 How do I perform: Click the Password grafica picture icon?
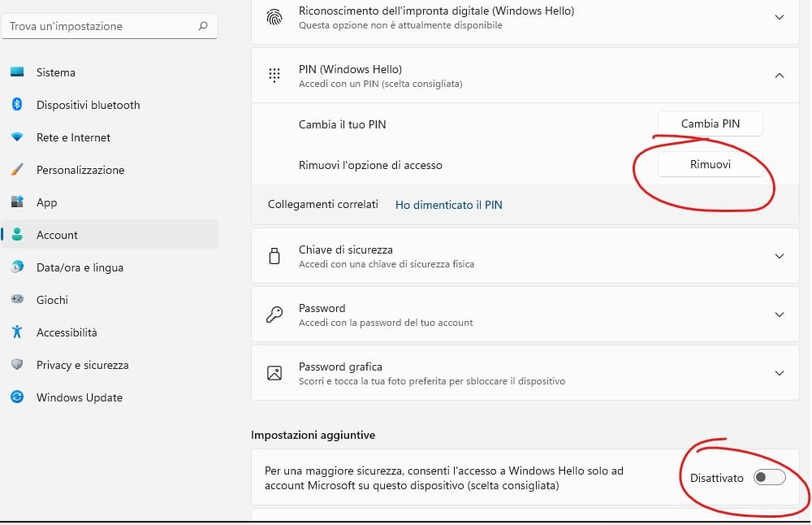pos(274,373)
